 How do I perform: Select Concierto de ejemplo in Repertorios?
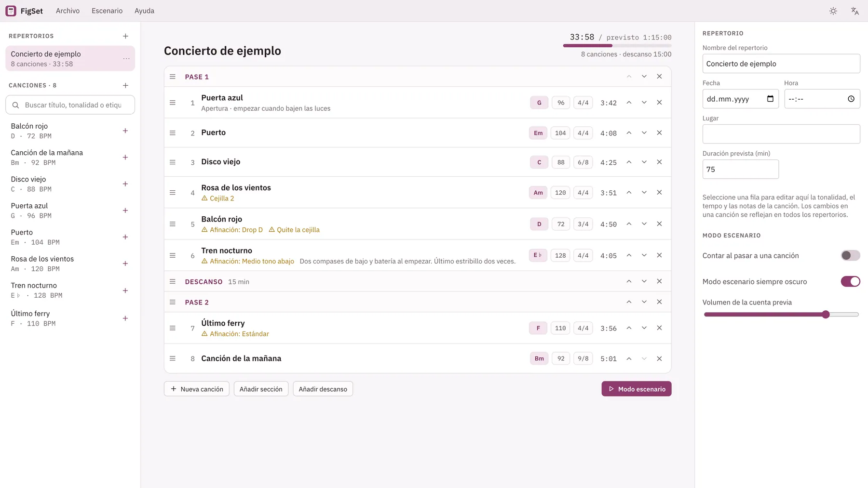pyautogui.click(x=70, y=58)
